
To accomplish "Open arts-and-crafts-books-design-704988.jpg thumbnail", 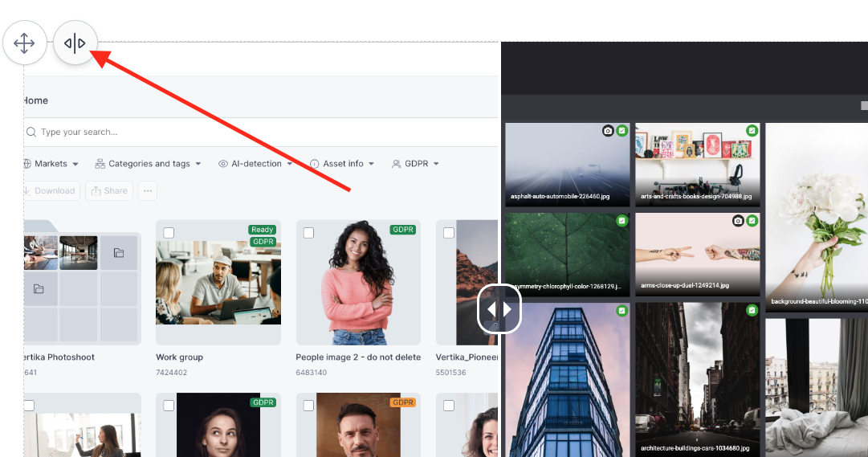I will point(698,165).
